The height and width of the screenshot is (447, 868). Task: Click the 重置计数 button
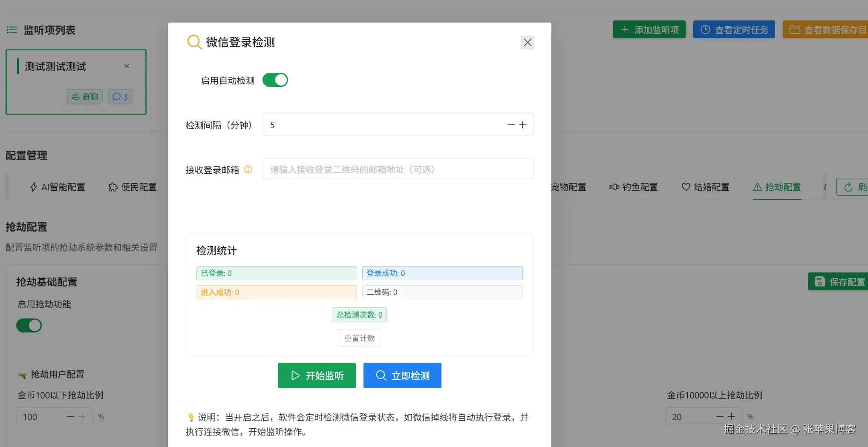(x=359, y=338)
